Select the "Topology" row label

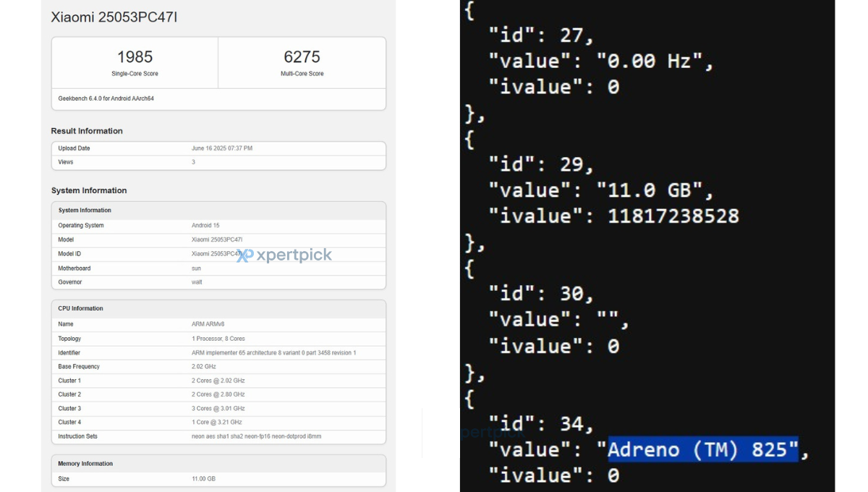pyautogui.click(x=69, y=339)
